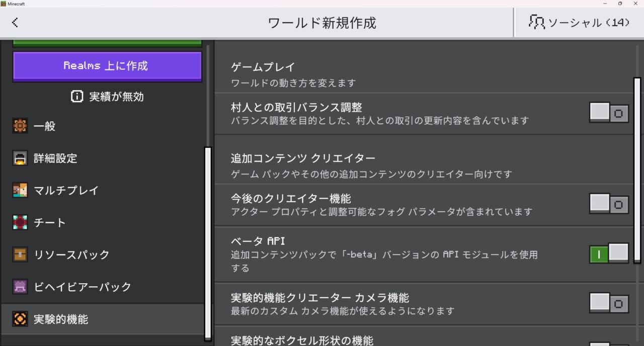Select the 実験的機能 icon
The image size is (644, 346).
[20, 319]
